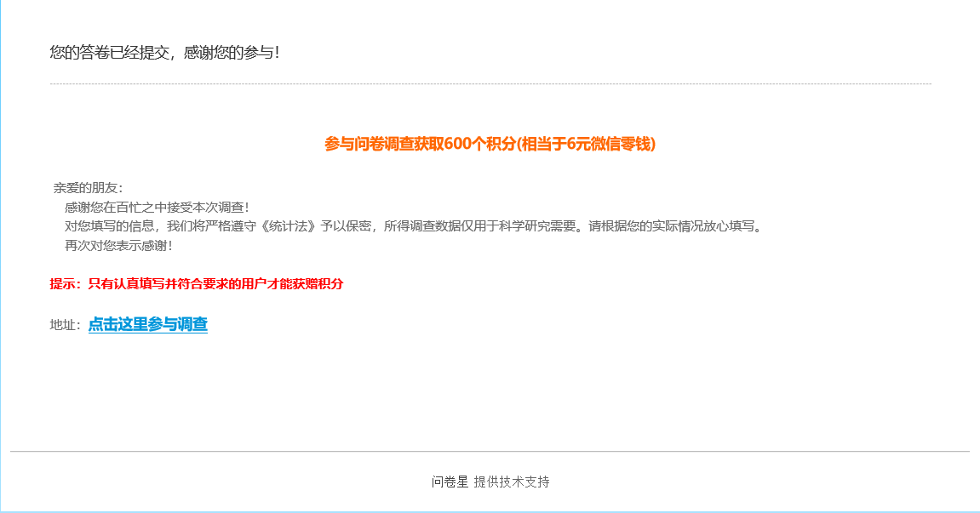Viewport: 980px width, 513px height.
Task: Click the red text 只有认真填写并符合要求的用户才能获赠积分
Action: pos(215,283)
